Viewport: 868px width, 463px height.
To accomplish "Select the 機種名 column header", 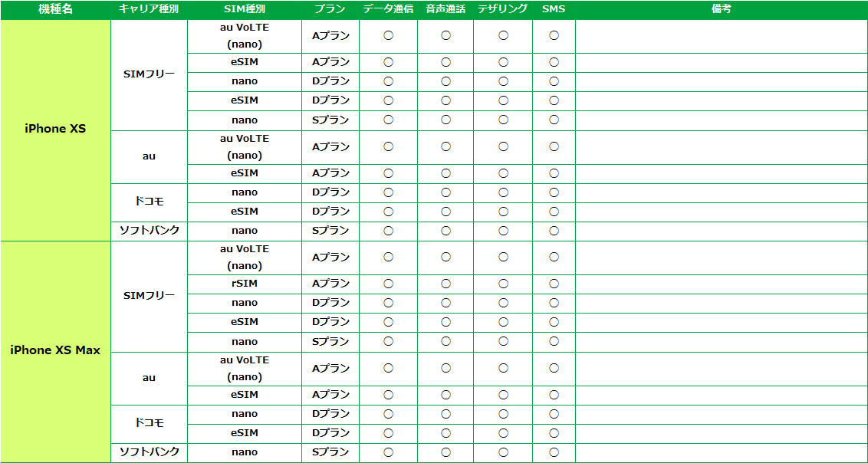I will point(55,9).
